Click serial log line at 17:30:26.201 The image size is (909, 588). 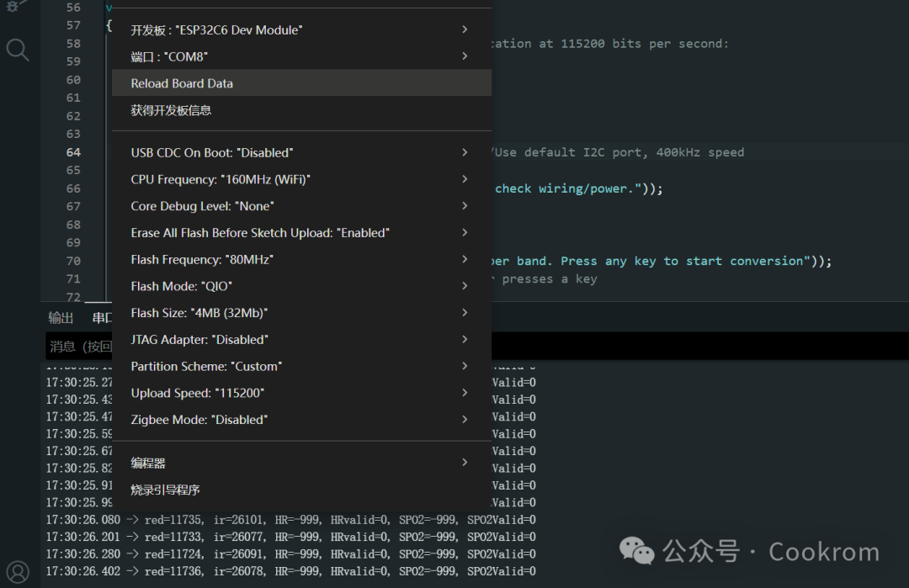tap(291, 537)
